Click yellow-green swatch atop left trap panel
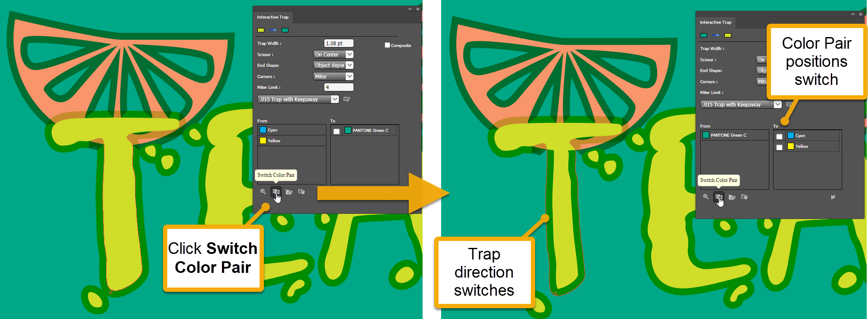 click(261, 30)
